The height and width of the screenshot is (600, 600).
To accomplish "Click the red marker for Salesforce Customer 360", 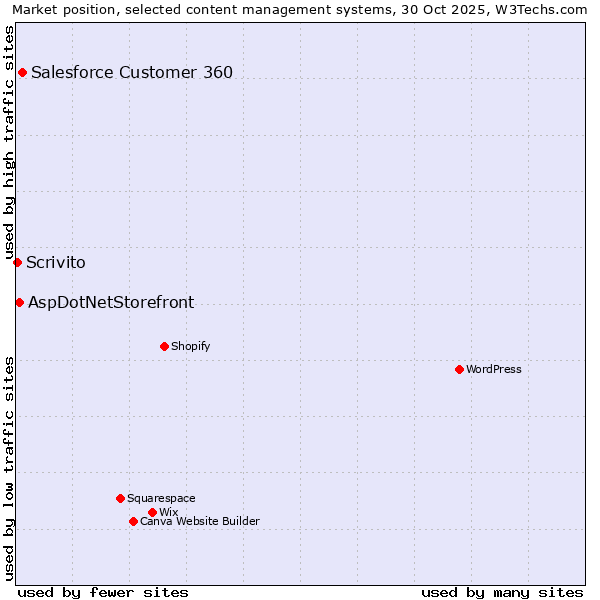I will (22, 72).
